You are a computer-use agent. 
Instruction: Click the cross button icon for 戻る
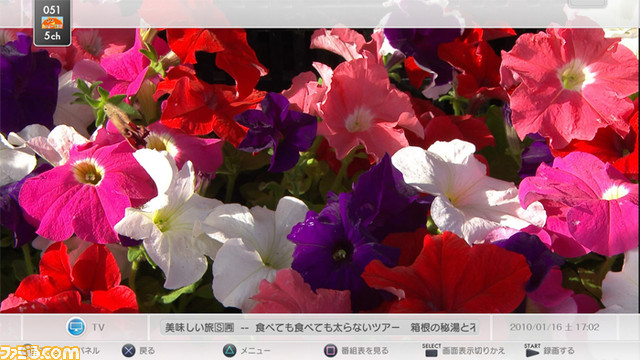(x=128, y=351)
